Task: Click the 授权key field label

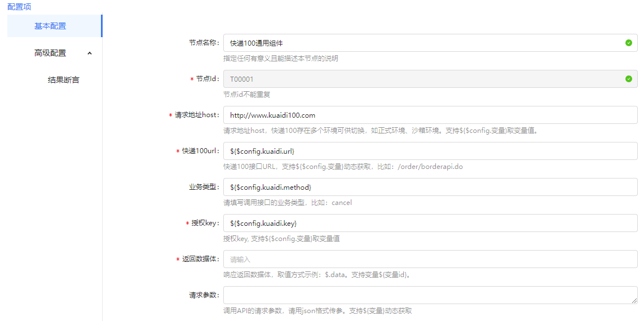Action: 205,223
